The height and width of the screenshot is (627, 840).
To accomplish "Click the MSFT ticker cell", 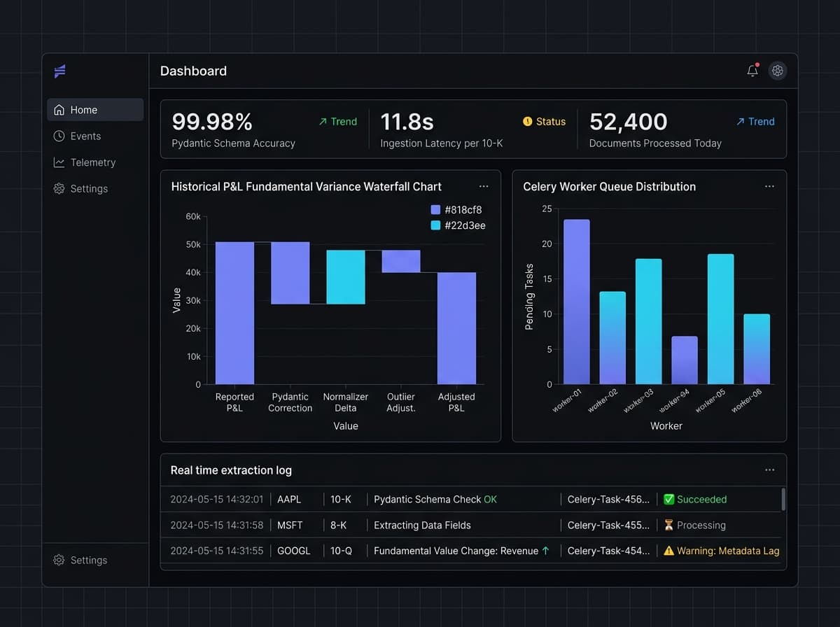I will coord(290,526).
